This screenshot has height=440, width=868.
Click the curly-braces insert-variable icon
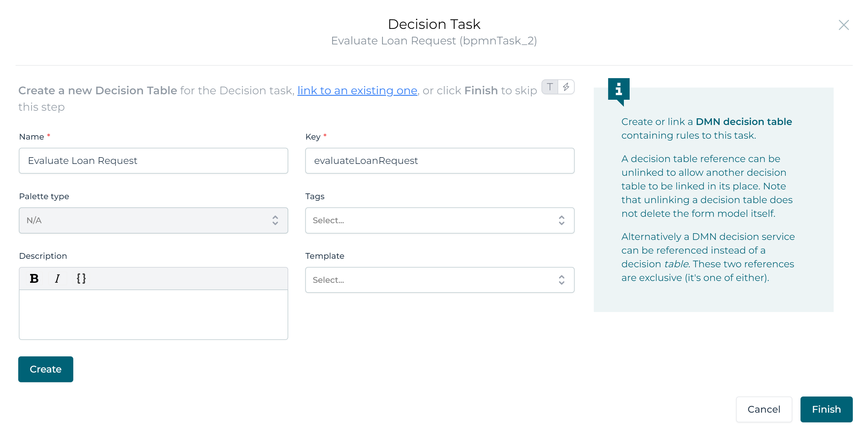pyautogui.click(x=81, y=278)
